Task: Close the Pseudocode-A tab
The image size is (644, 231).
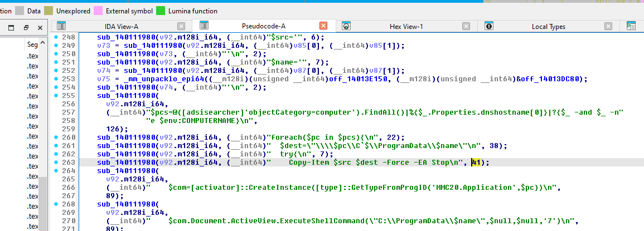Action: pos(323,26)
